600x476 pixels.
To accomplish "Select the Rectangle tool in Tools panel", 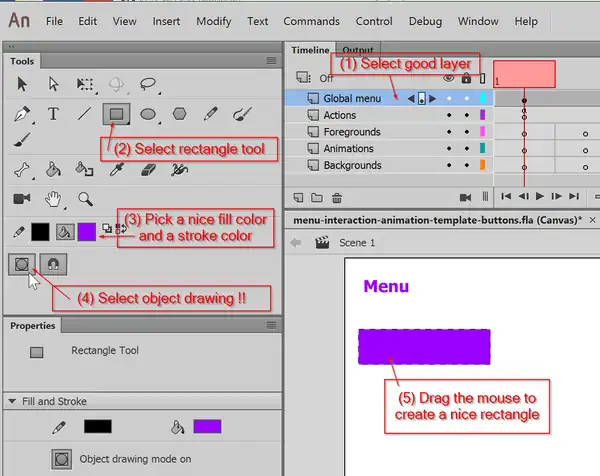I will [116, 114].
